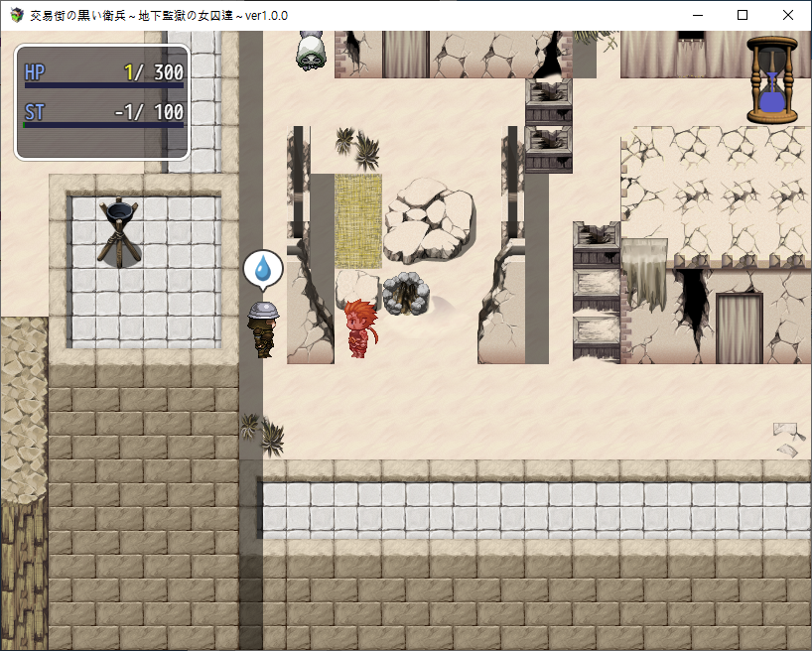
Task: Click the yellow straw mat
Action: click(357, 221)
